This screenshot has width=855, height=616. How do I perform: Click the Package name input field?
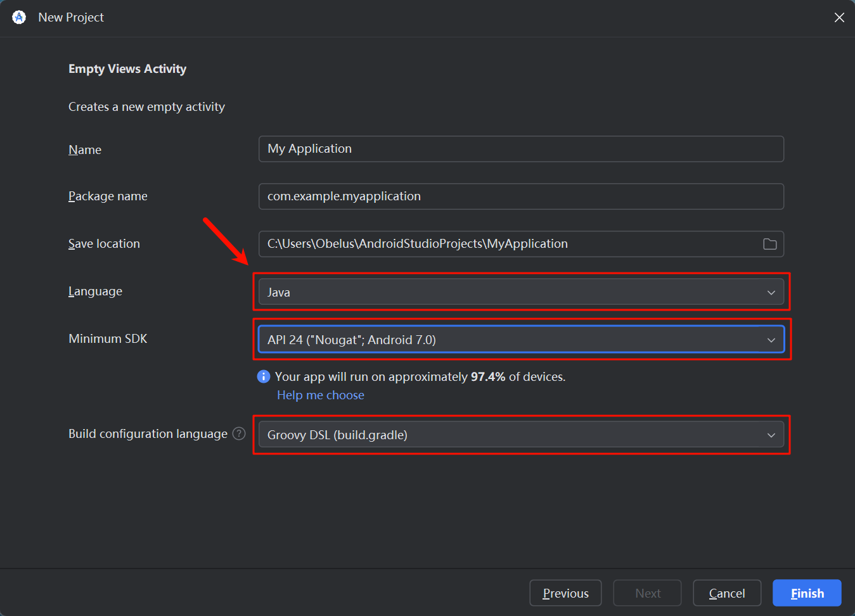pyautogui.click(x=521, y=196)
